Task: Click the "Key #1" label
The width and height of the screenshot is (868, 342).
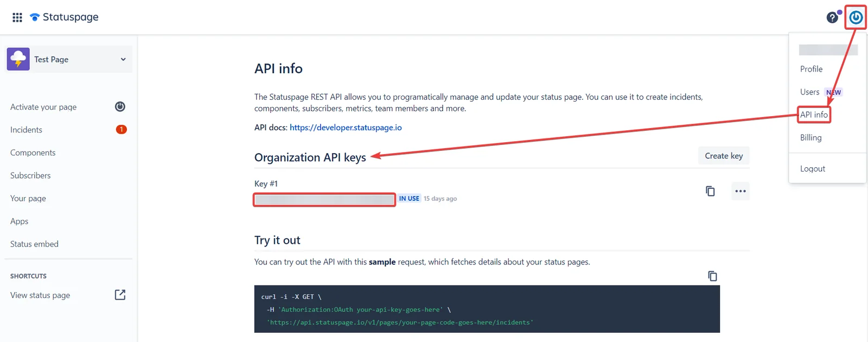Action: [266, 183]
